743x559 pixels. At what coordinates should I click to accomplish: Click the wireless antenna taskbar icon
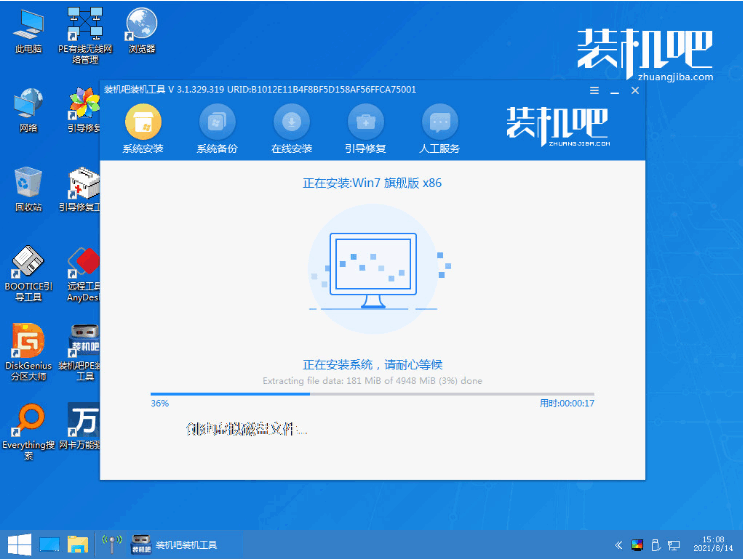click(112, 544)
